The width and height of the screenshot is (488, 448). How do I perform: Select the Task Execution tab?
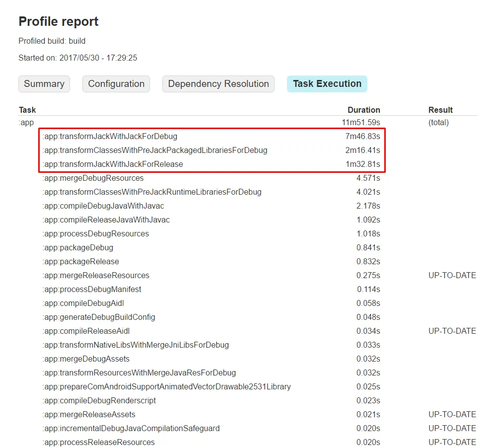[x=327, y=84]
